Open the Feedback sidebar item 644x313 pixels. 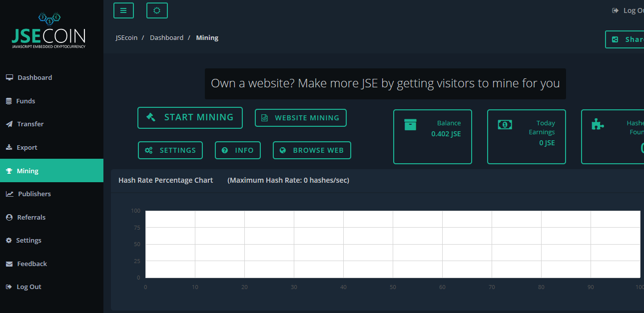point(51,264)
